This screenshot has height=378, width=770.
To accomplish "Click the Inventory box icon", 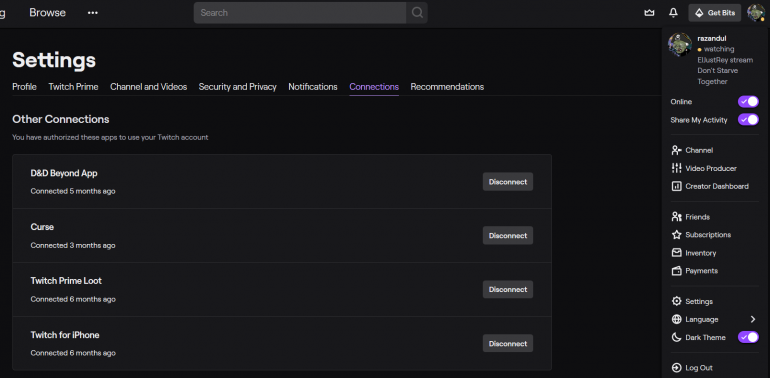I will point(677,253).
